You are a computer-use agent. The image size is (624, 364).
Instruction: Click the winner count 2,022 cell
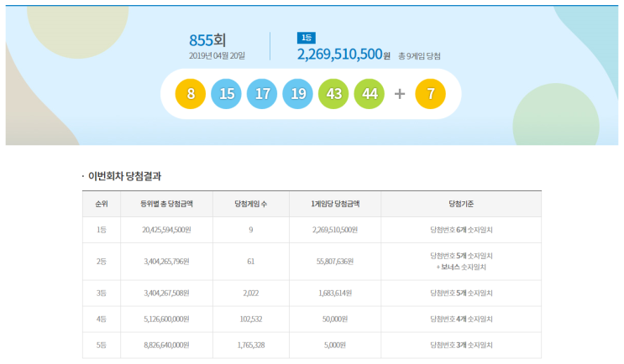tap(251, 294)
